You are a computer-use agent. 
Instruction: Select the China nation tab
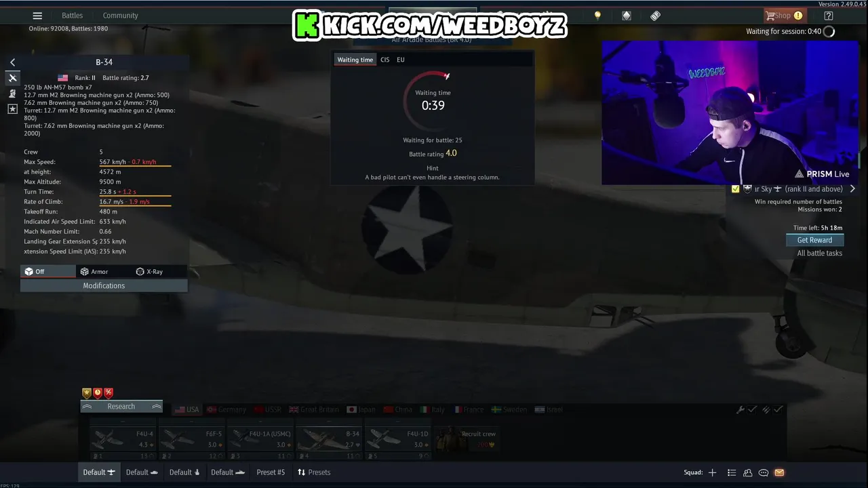(398, 409)
